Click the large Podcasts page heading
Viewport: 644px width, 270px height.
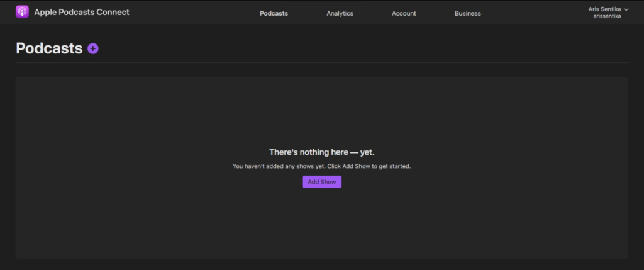coord(49,48)
